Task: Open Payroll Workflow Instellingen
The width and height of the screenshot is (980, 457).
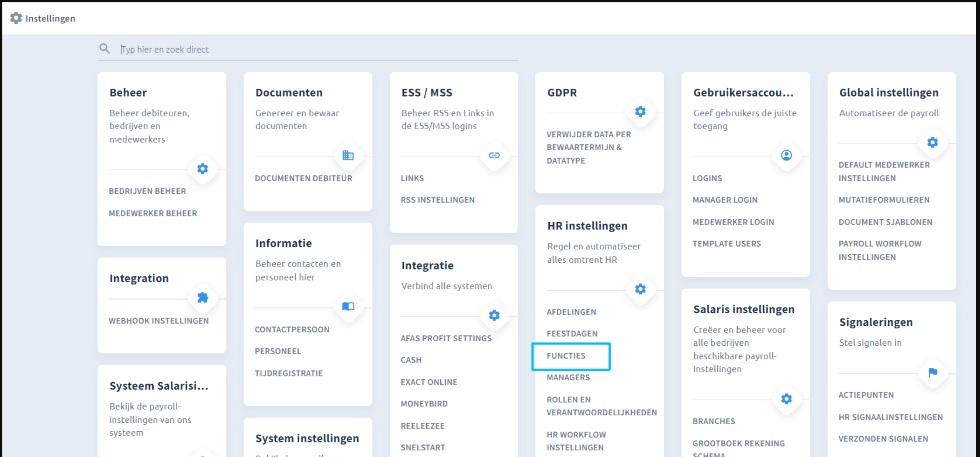Action: pyautogui.click(x=880, y=250)
